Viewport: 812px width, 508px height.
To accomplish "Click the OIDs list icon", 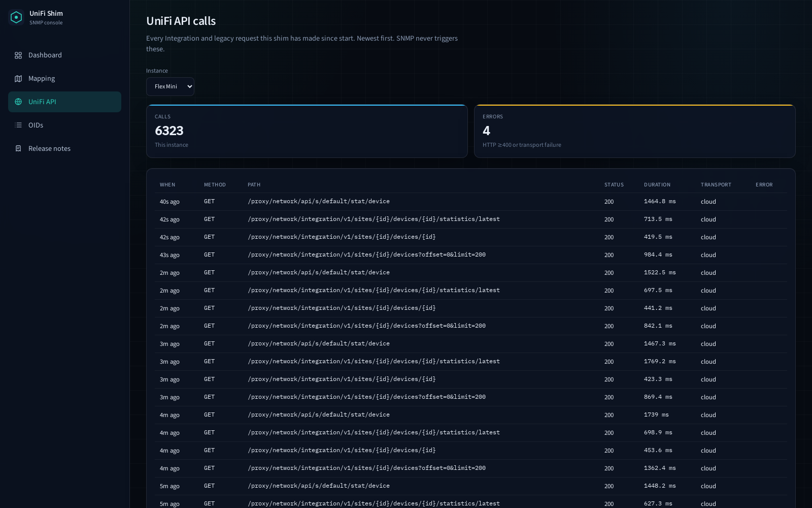I will [x=18, y=125].
